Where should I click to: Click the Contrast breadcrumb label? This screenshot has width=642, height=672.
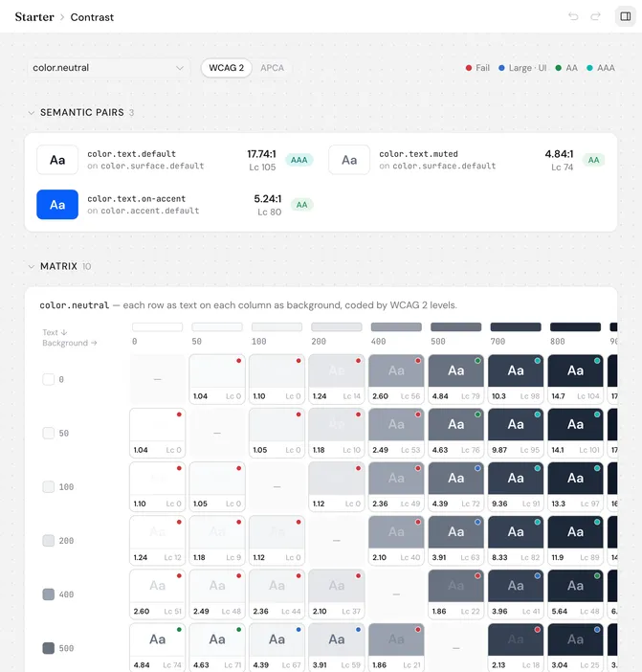click(92, 17)
